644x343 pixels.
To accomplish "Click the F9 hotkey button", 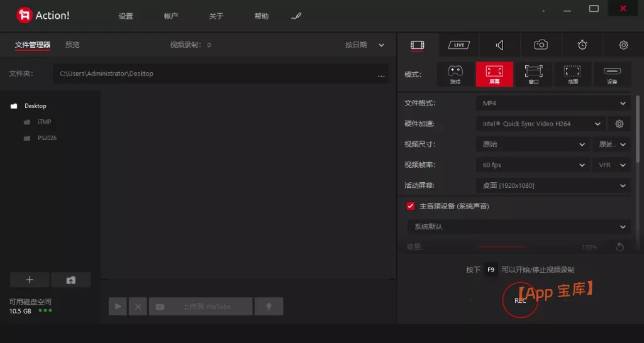I will (491, 269).
